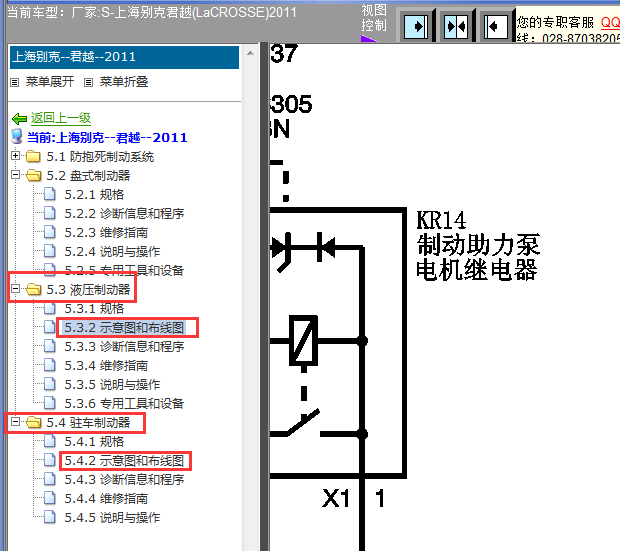Click the 上海别克--君越--2011 blue header bar
The height and width of the screenshot is (551, 620).
point(124,57)
